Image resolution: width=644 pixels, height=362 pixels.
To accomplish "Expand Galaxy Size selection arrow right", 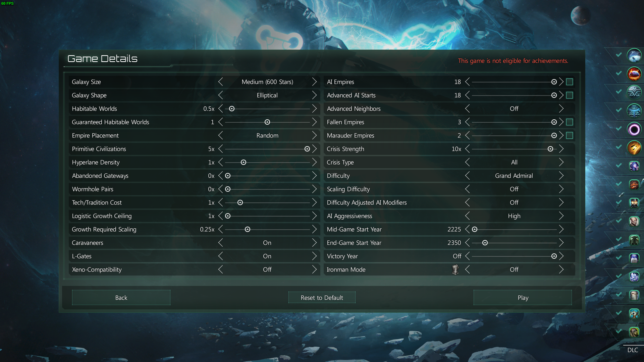I will point(315,81).
